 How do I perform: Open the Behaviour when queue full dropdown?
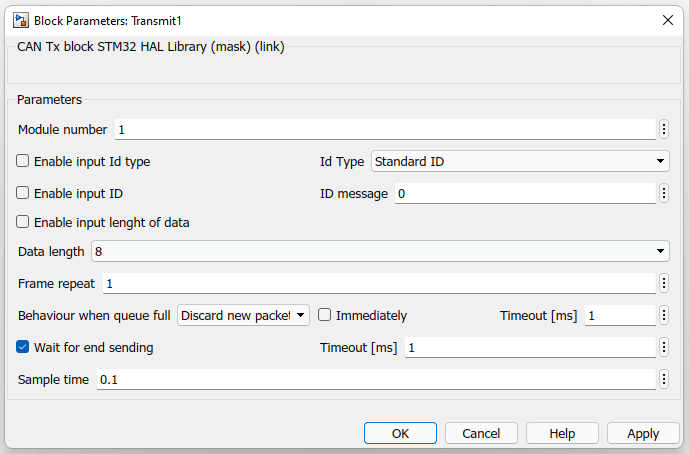pos(244,316)
